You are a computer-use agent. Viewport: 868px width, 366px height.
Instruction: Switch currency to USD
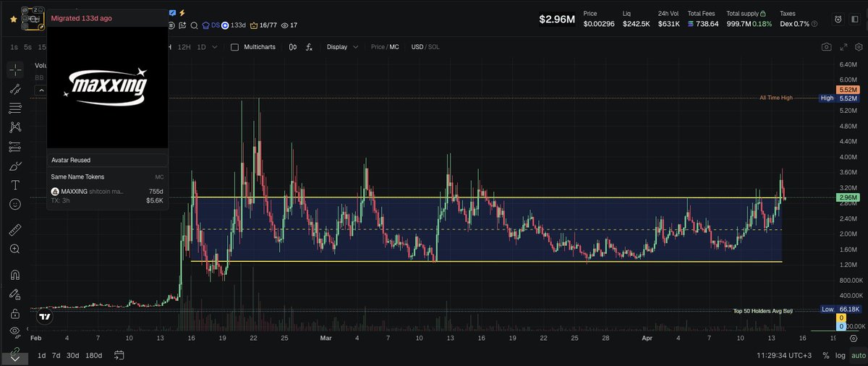[417, 47]
